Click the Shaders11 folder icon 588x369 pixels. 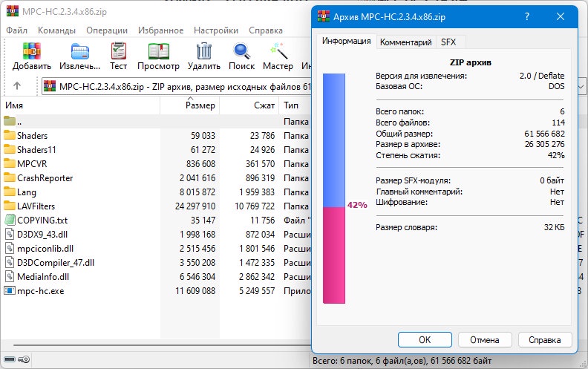click(x=10, y=149)
